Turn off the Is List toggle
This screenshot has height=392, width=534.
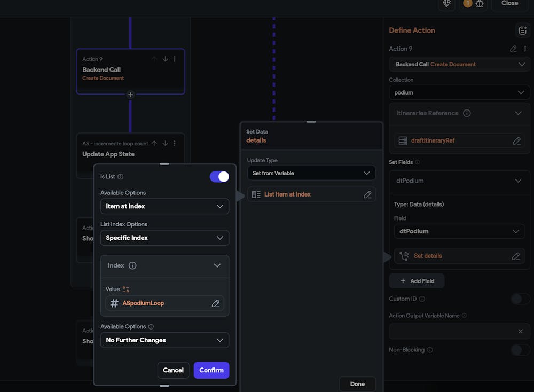click(219, 176)
